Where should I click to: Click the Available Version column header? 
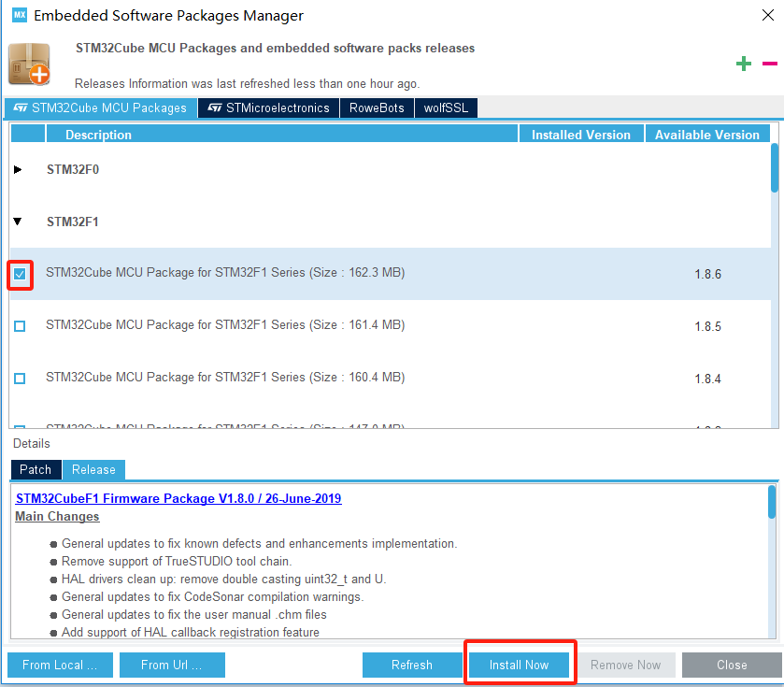(x=707, y=135)
